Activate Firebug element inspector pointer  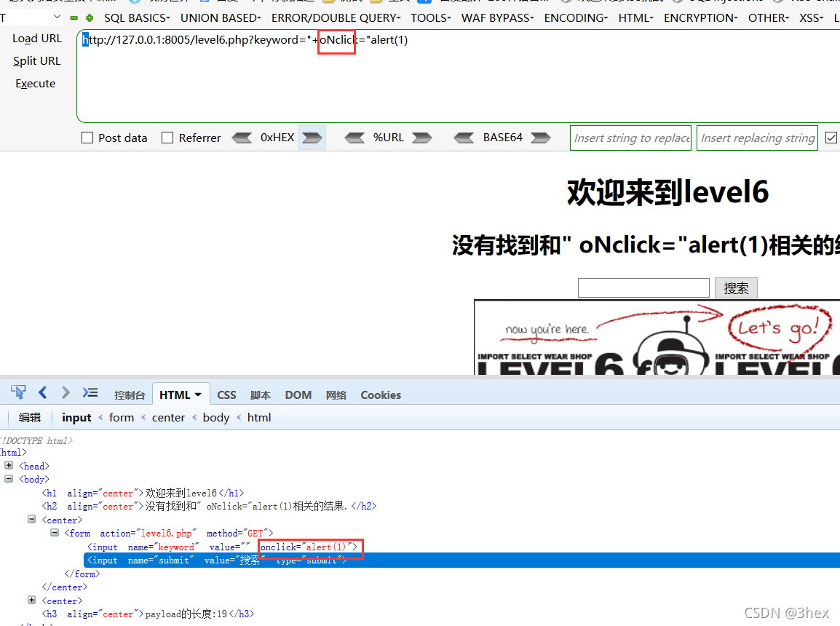click(18, 392)
